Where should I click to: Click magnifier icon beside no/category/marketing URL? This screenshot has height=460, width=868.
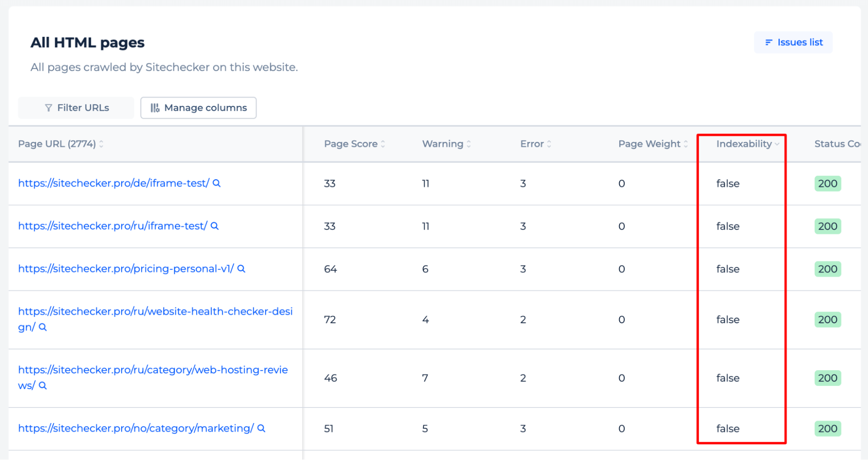pos(261,428)
